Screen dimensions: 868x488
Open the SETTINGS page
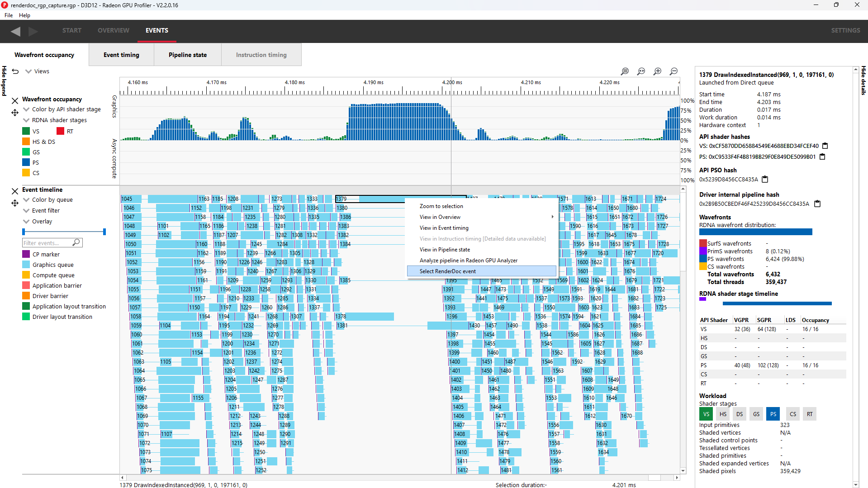coord(845,30)
